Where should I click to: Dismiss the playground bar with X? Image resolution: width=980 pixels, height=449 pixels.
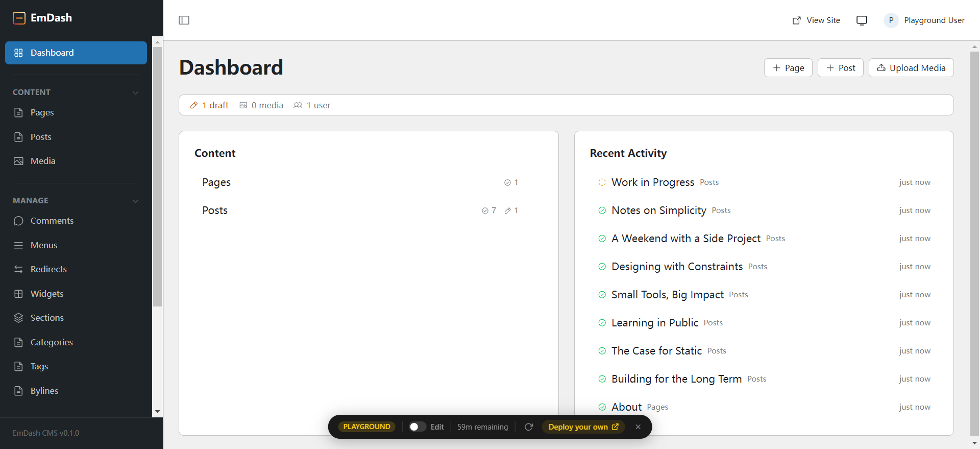(638, 427)
